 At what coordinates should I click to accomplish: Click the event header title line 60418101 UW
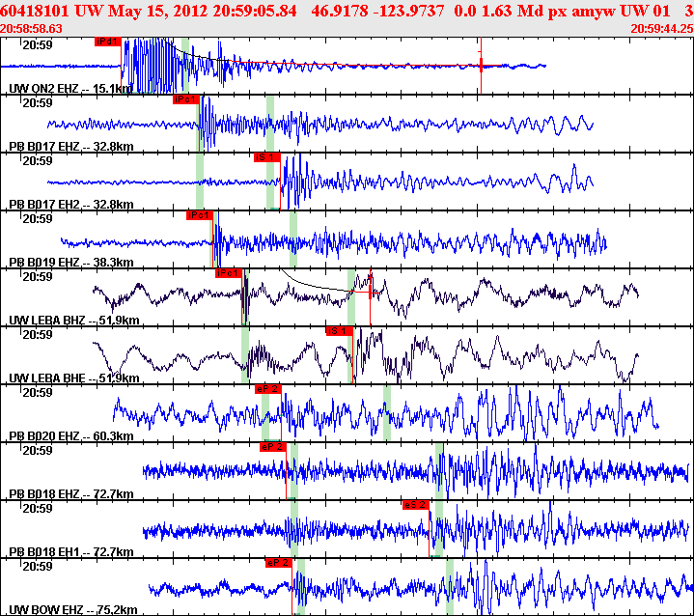click(x=347, y=11)
